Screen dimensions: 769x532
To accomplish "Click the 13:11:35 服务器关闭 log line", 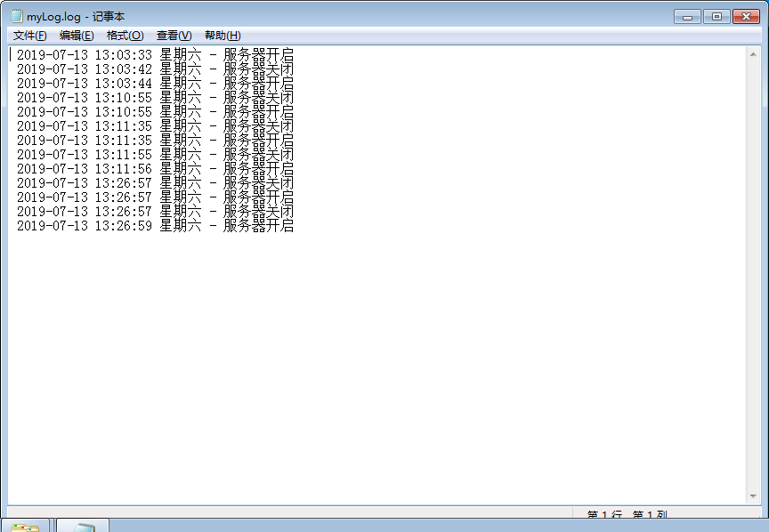I will [x=155, y=125].
